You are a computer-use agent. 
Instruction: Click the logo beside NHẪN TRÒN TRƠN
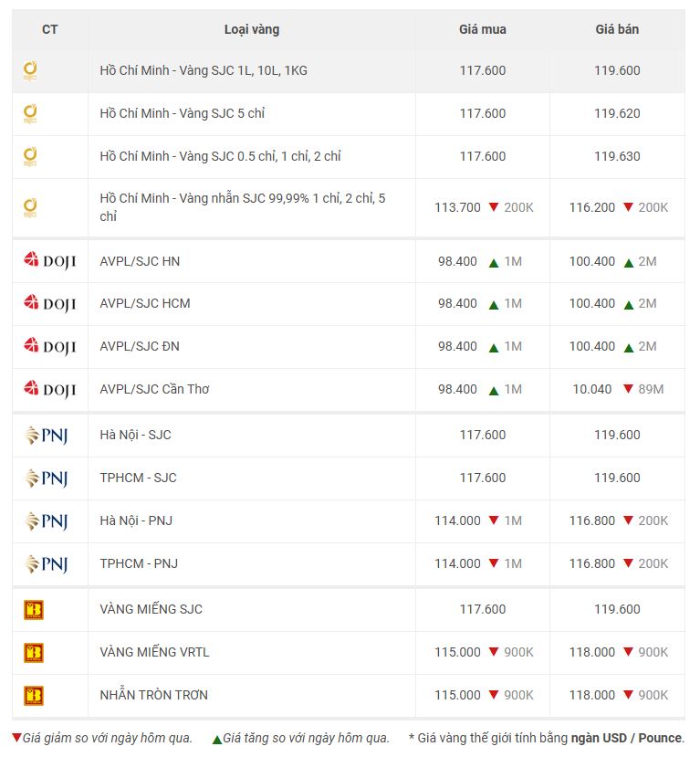tap(34, 696)
